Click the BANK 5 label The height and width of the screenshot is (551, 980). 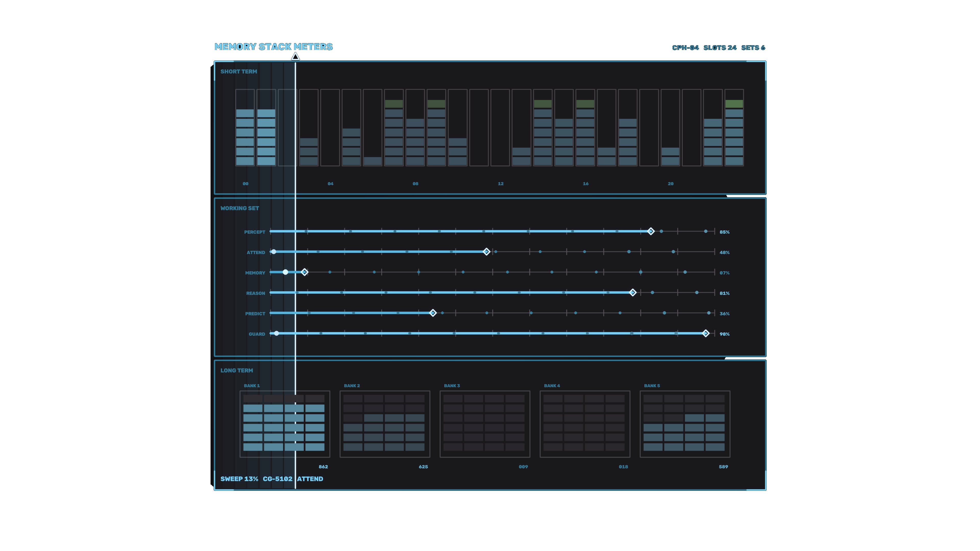[x=652, y=386]
